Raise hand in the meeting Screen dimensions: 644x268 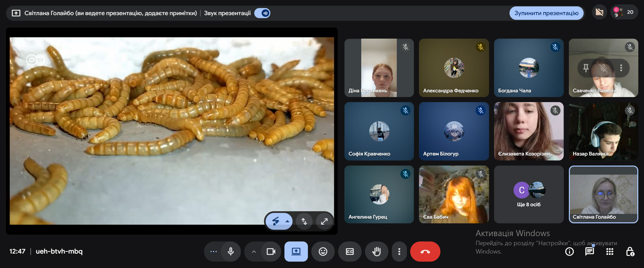[376, 252]
